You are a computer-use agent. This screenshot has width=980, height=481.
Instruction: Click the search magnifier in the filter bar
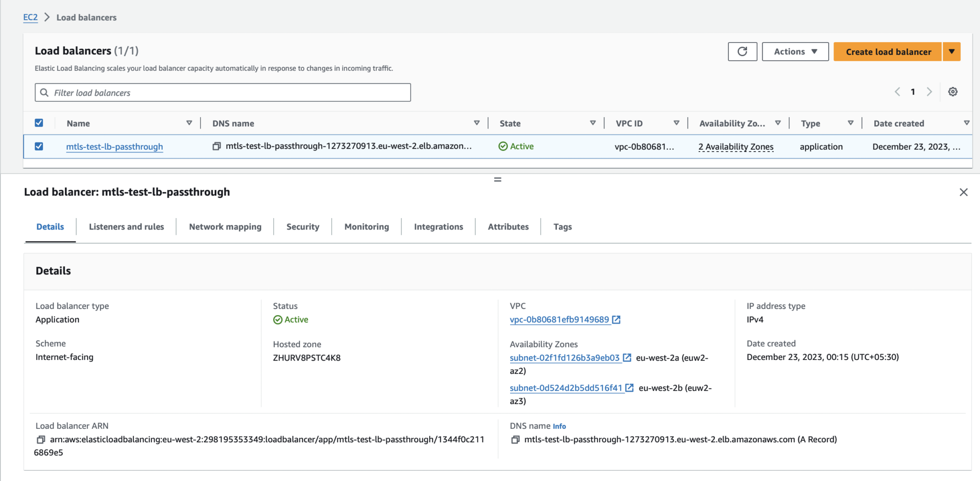point(45,92)
